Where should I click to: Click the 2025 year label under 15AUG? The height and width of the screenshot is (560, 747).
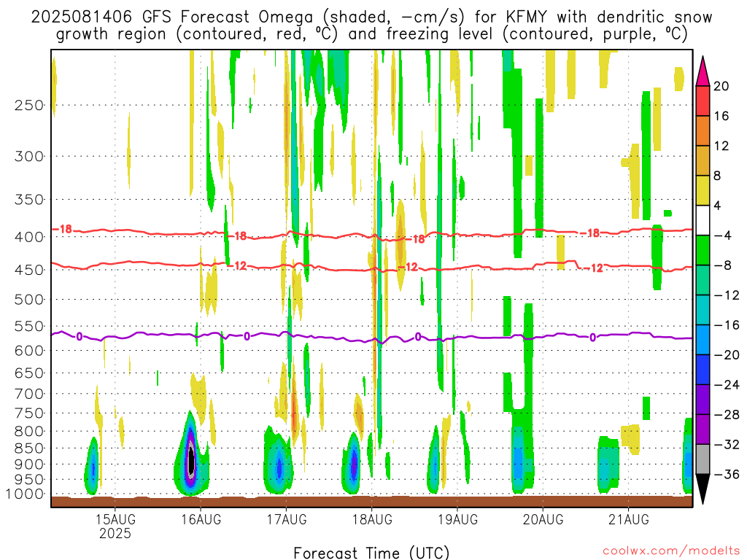(x=115, y=533)
